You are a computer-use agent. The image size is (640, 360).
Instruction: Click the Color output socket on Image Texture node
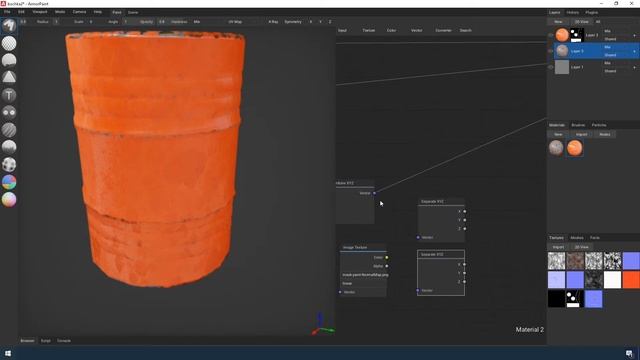[x=387, y=258]
